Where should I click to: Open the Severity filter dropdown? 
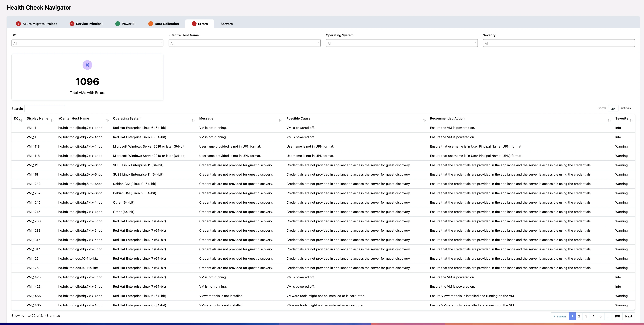pyautogui.click(x=559, y=43)
